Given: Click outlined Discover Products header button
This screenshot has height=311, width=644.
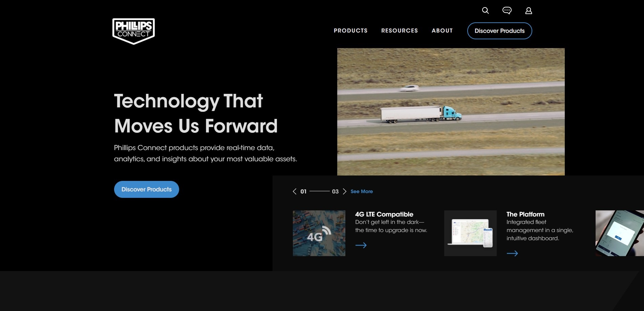Looking at the screenshot, I should 499,31.
